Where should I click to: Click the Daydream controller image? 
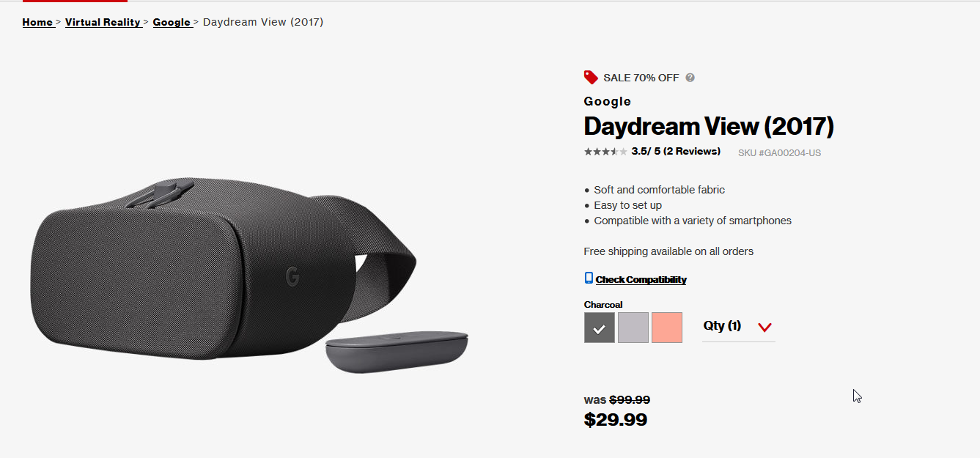[397, 352]
